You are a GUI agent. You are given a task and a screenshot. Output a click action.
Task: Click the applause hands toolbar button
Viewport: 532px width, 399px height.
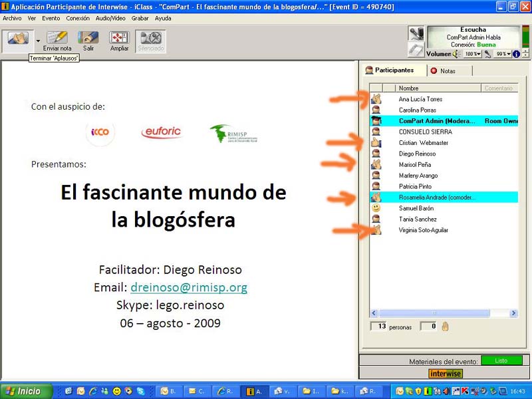click(x=18, y=41)
